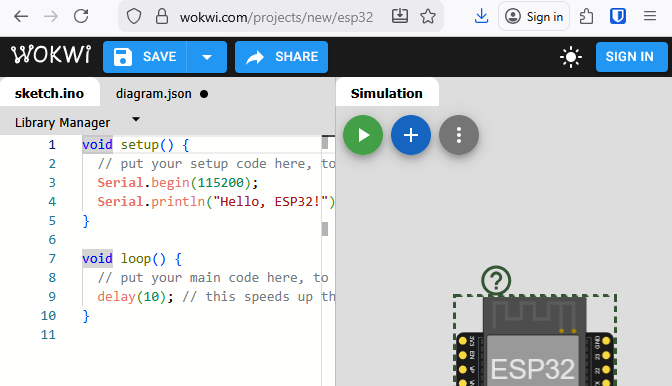Click the SAVE button
Image resolution: width=672 pixels, height=386 pixels.
click(145, 57)
